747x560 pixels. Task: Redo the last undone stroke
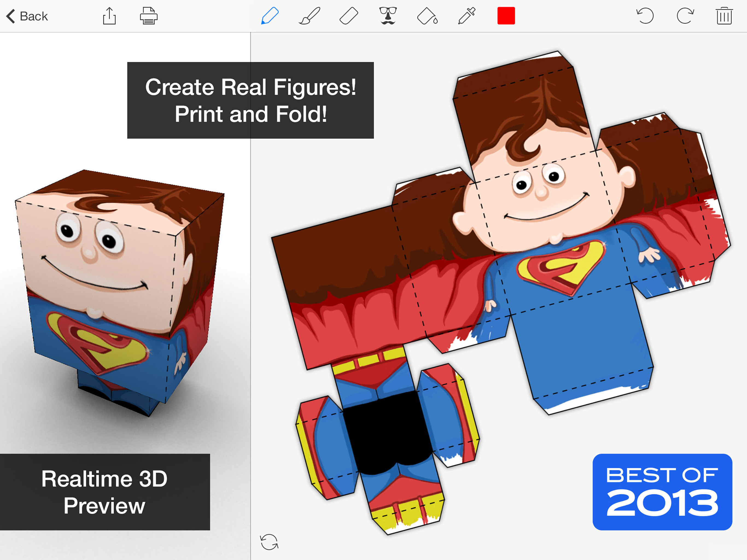point(685,16)
